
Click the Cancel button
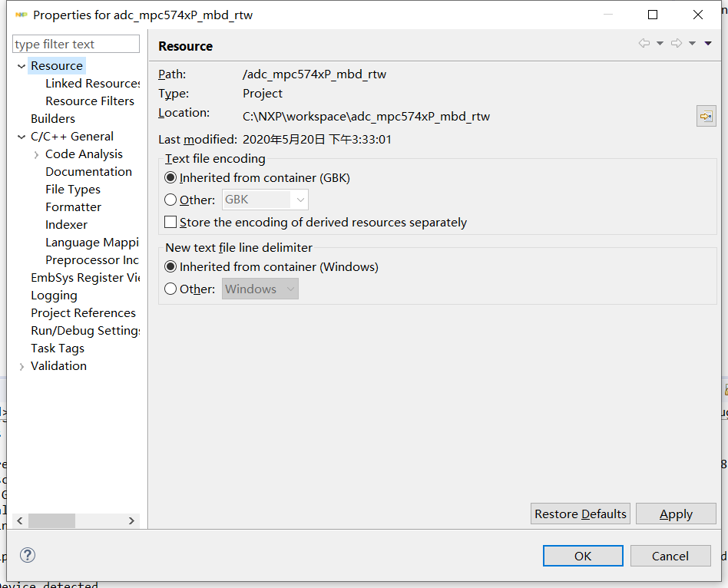[670, 556]
